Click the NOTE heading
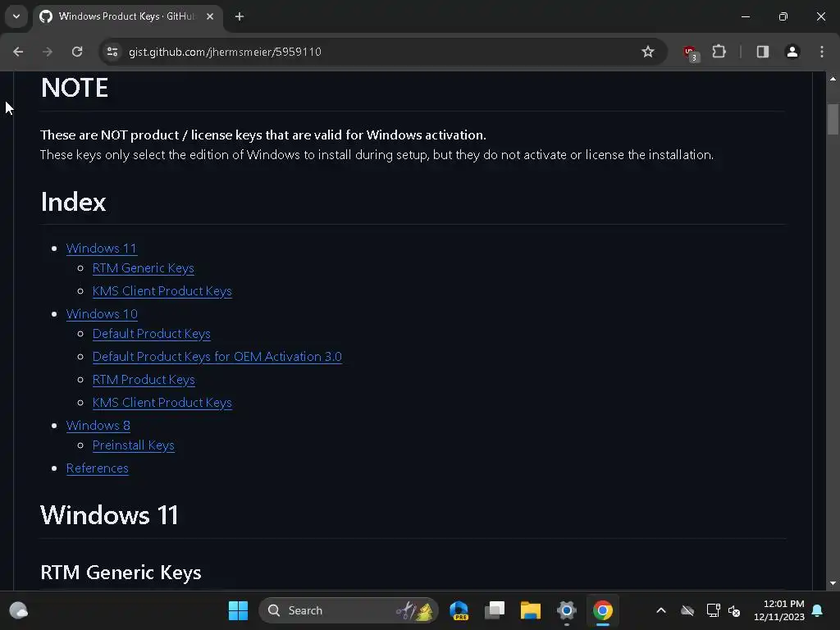The width and height of the screenshot is (840, 630). 75,88
